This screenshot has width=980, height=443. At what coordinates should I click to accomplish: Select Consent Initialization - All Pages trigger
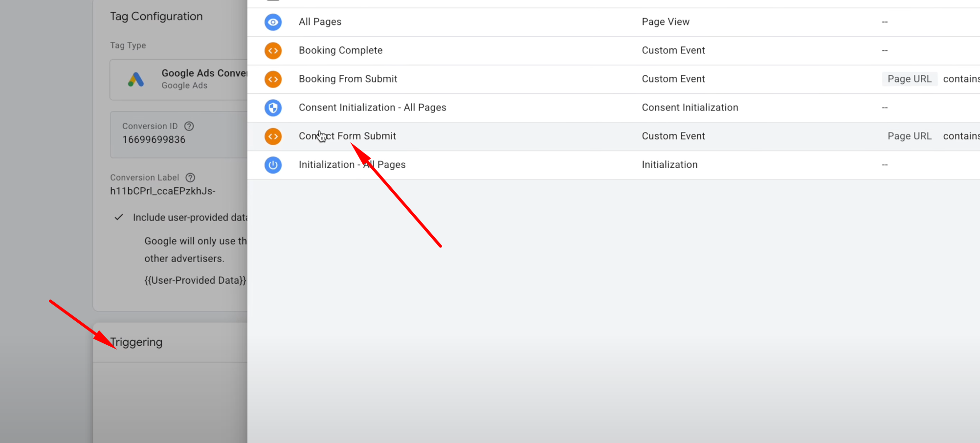[372, 108]
